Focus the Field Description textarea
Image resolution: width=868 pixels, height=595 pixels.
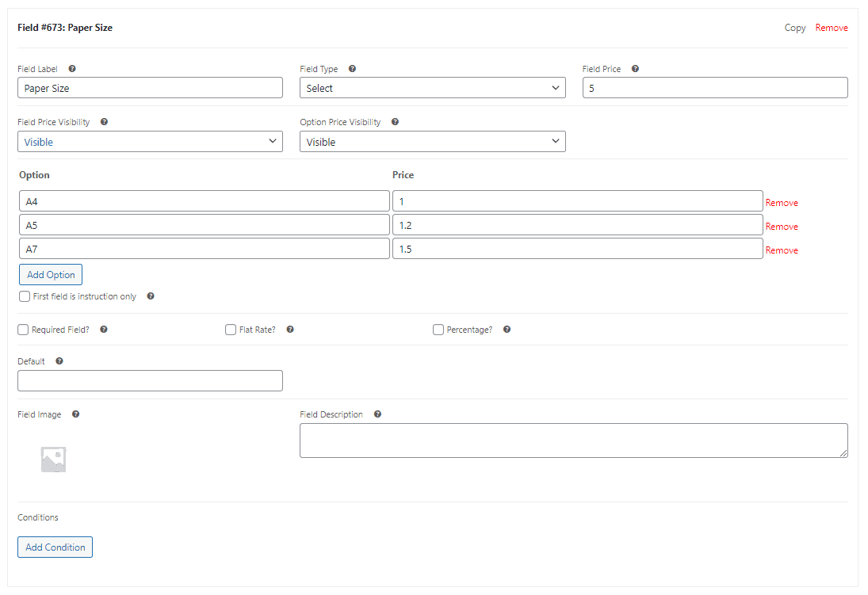point(574,441)
